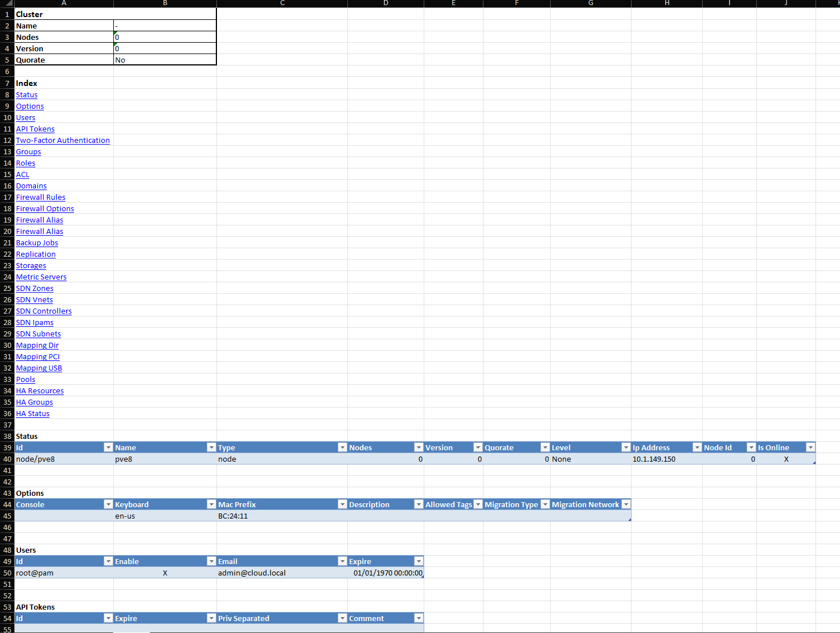Open the Migration Network filter dropdown
The height and width of the screenshot is (633, 840).
[x=626, y=504]
